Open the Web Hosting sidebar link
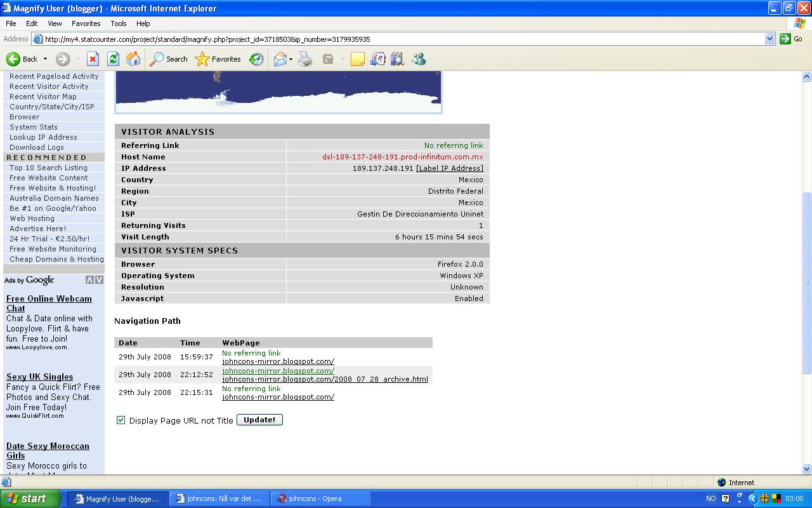The height and width of the screenshot is (508, 812). click(x=32, y=218)
